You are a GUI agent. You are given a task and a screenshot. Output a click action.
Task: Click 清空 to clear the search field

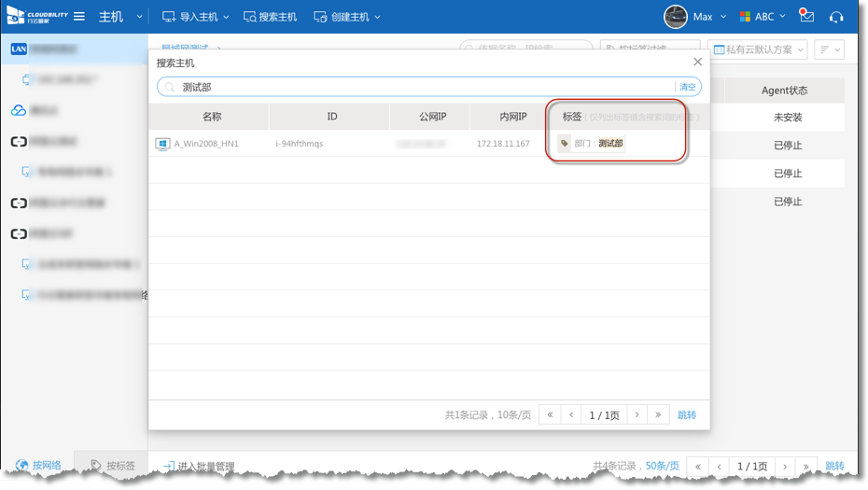pos(687,87)
